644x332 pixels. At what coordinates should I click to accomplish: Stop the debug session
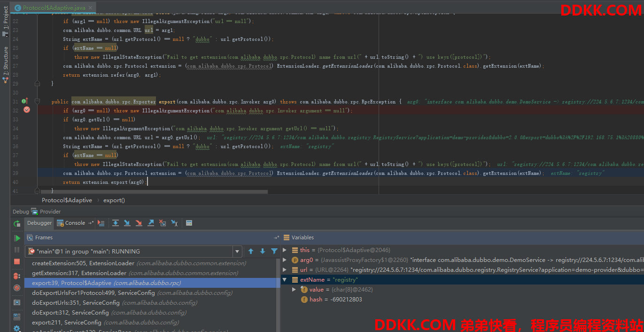click(x=17, y=261)
